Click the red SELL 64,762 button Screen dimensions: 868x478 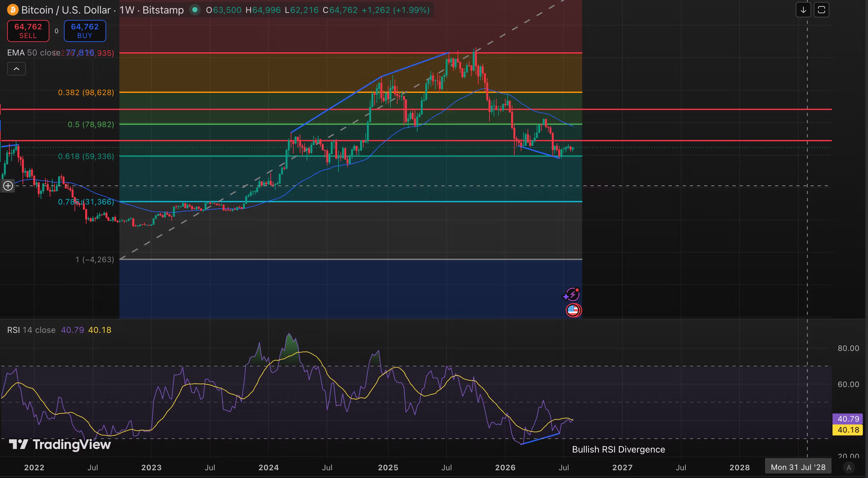click(x=28, y=31)
